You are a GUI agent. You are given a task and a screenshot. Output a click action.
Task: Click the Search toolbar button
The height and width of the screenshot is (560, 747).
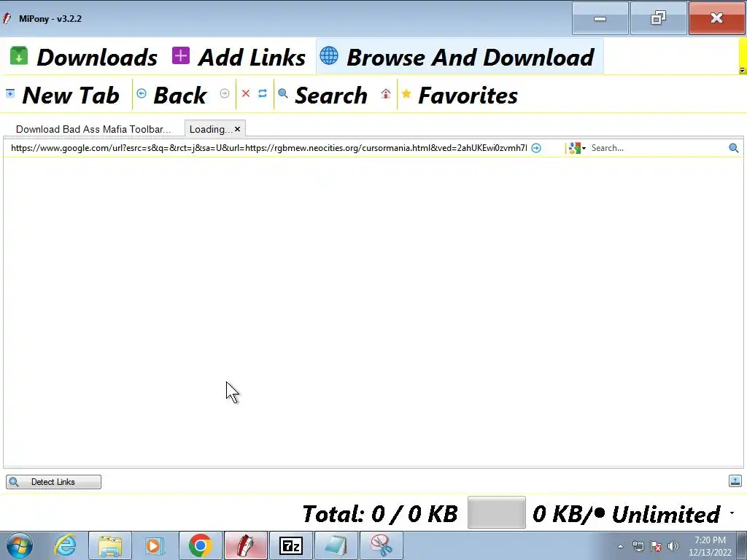(x=322, y=95)
